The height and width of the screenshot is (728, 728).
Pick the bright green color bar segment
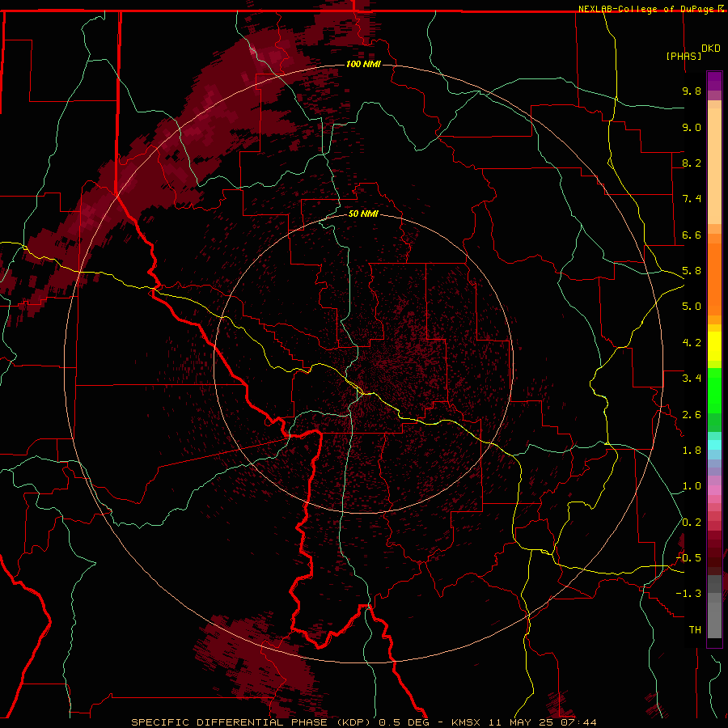(714, 390)
